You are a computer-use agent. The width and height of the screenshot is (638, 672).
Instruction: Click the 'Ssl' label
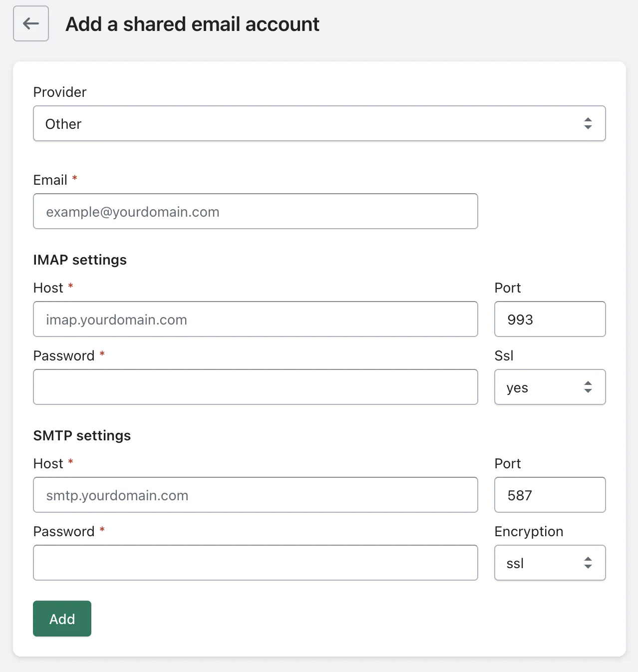pyautogui.click(x=504, y=355)
